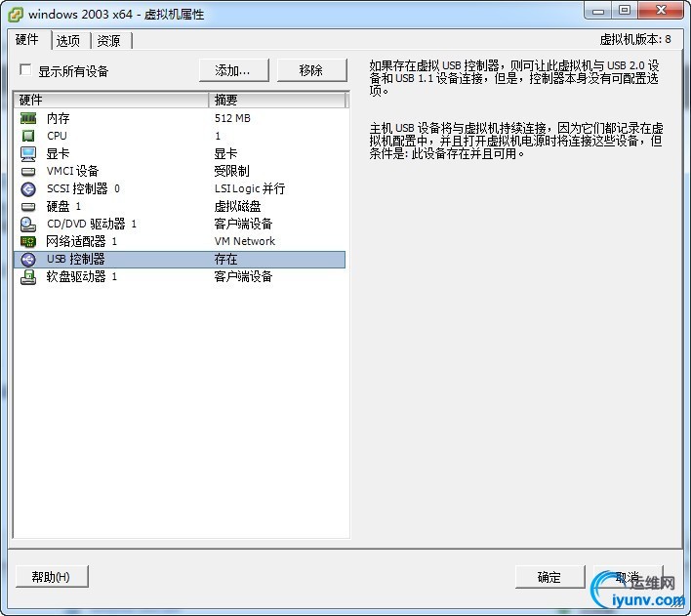Click the 显卡 monitor icon
Viewport: 691px width, 616px height.
pyautogui.click(x=28, y=153)
